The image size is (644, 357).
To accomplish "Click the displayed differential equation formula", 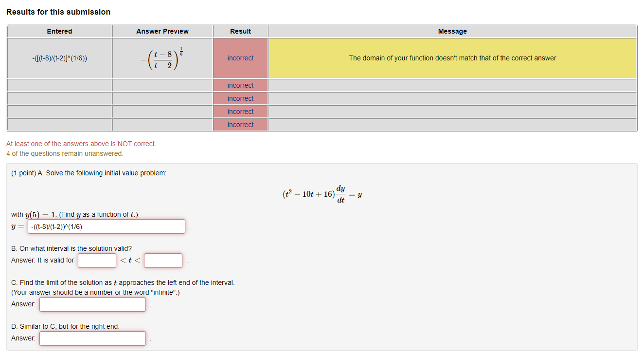I will (322, 193).
